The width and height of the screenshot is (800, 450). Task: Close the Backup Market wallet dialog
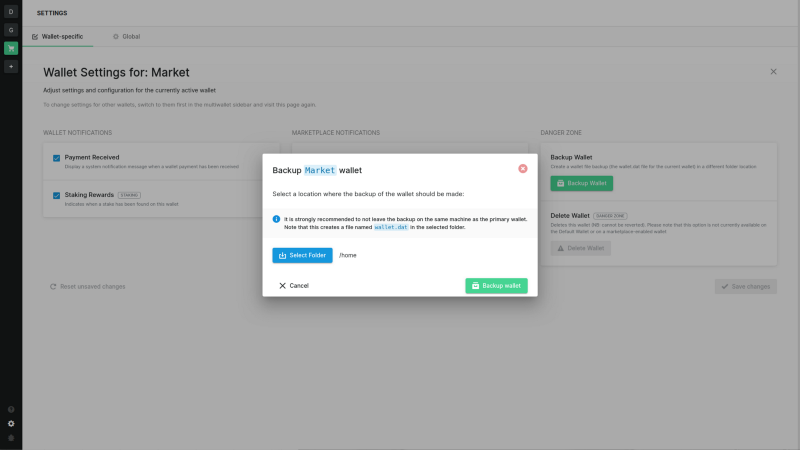tap(522, 169)
